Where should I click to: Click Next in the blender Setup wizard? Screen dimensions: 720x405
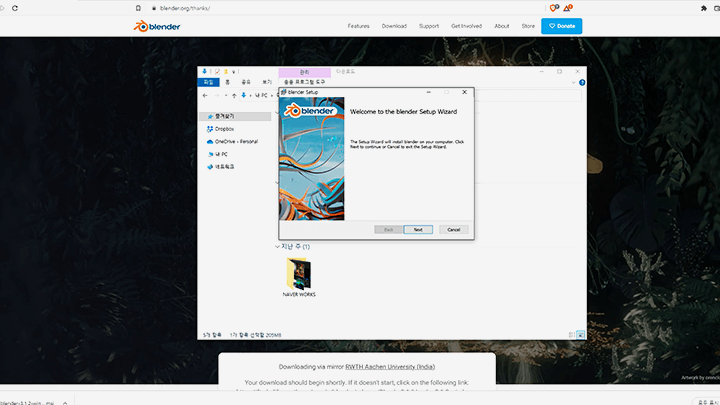pos(418,230)
